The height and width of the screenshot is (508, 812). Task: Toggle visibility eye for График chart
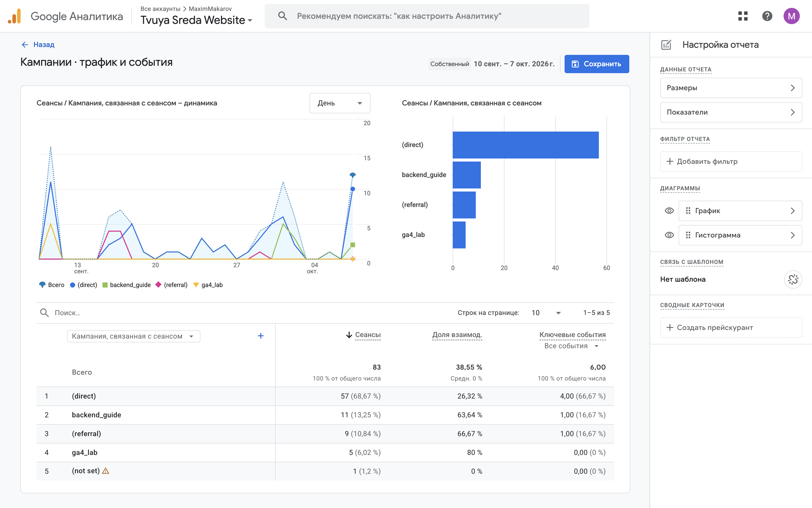tap(669, 211)
